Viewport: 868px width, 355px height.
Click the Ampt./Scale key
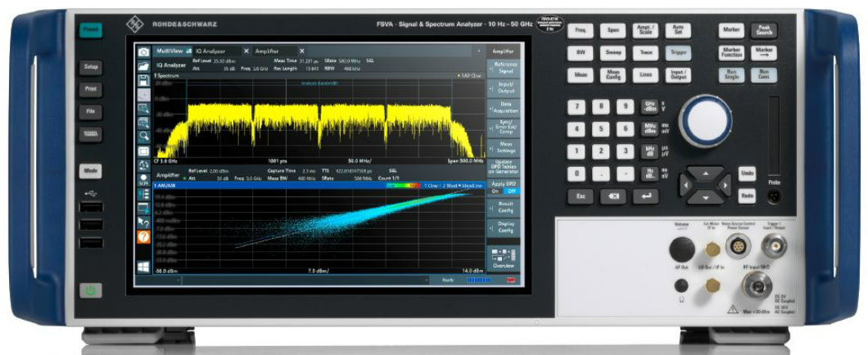coord(645,30)
